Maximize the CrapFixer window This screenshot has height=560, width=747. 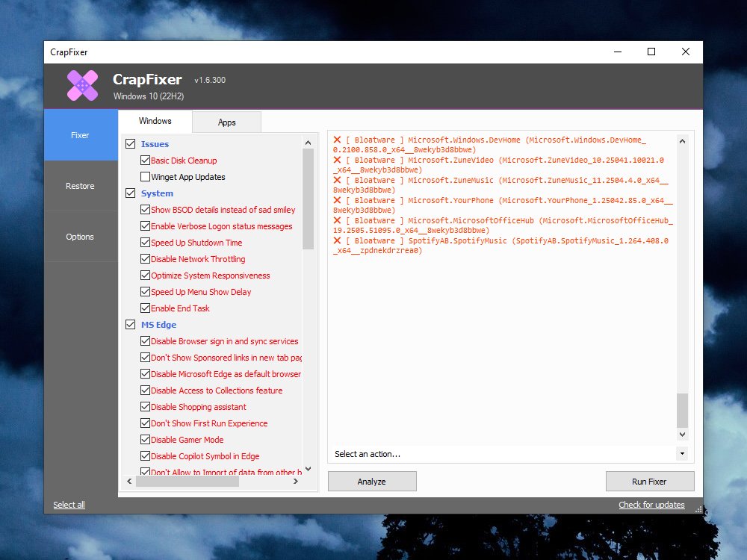[x=651, y=52]
